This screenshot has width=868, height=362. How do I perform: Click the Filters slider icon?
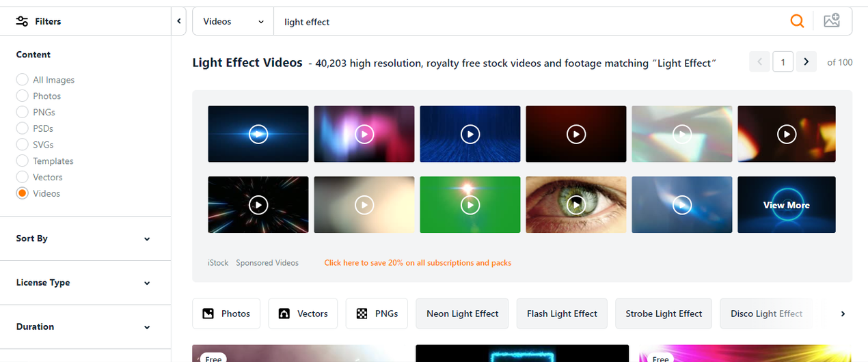coord(23,21)
